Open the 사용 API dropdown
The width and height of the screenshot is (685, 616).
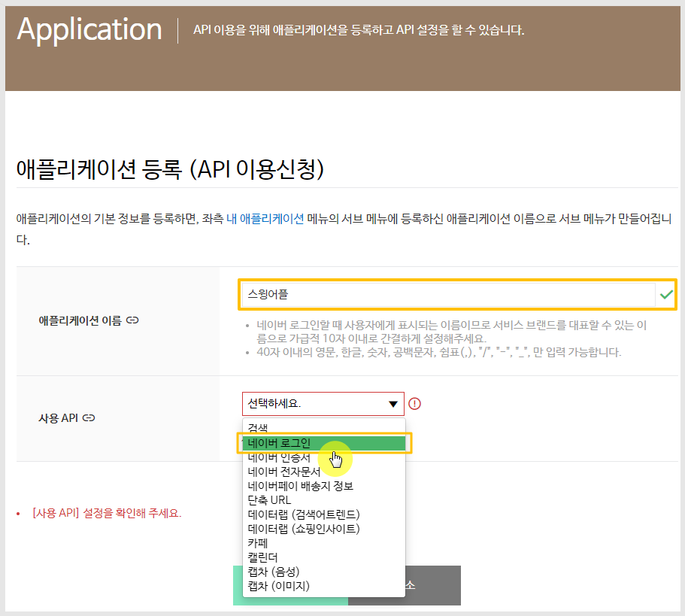click(x=323, y=404)
